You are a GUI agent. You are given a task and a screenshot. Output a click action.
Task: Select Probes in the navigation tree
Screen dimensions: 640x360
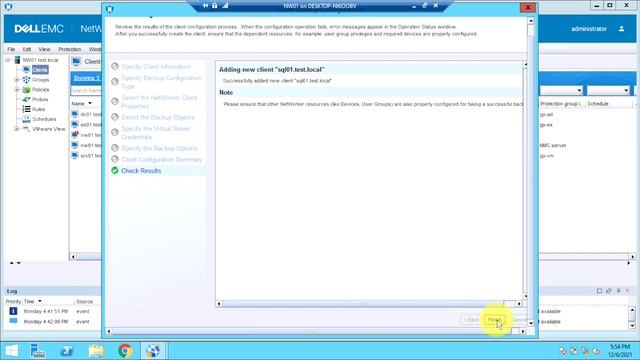pos(40,99)
